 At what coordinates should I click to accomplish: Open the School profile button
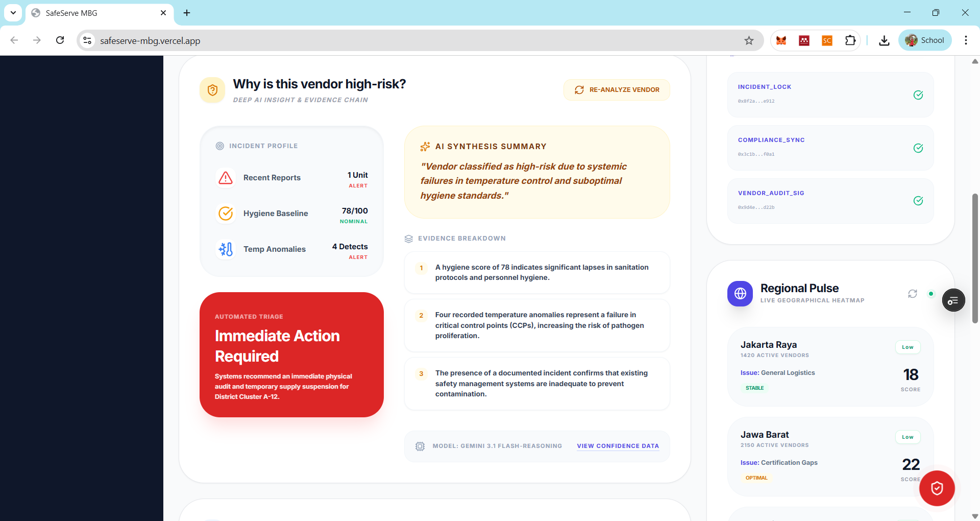925,40
